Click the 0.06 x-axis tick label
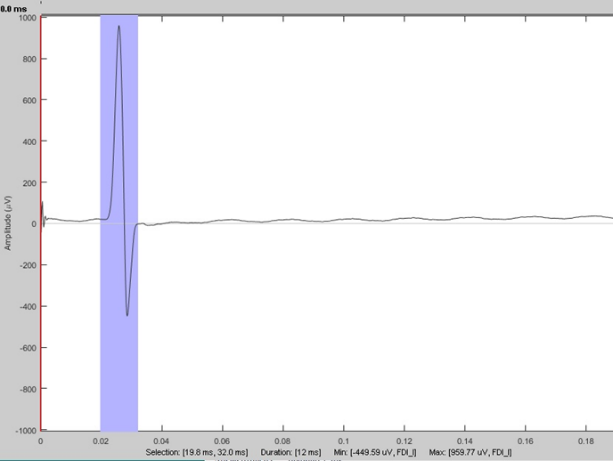Screen dimensions: 613x461 [x=222, y=441]
